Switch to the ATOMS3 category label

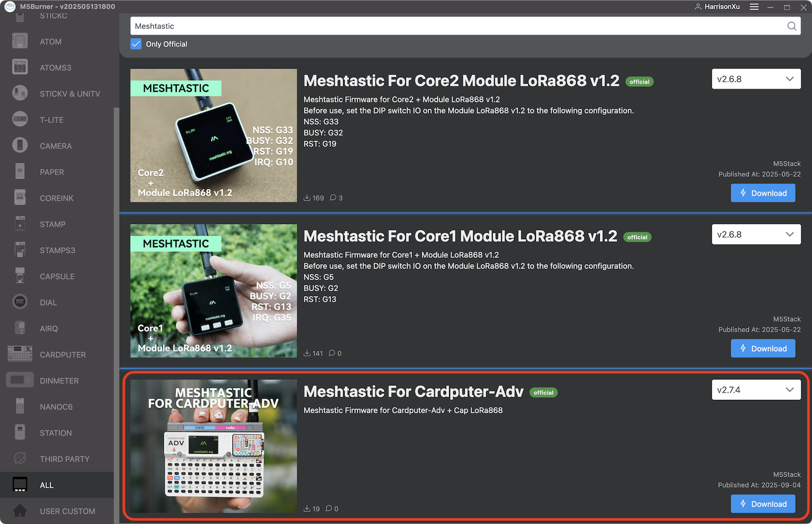pyautogui.click(x=55, y=68)
